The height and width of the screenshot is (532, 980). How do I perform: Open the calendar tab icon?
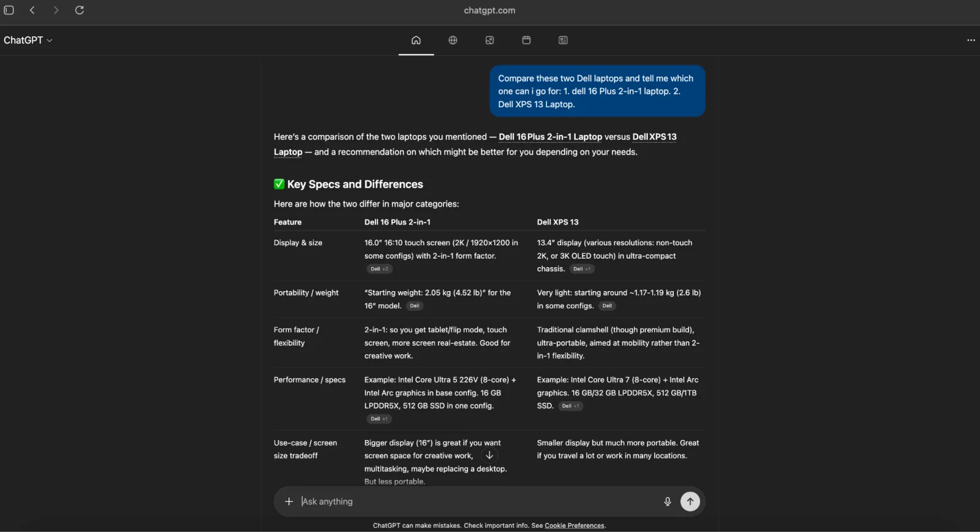pyautogui.click(x=526, y=40)
